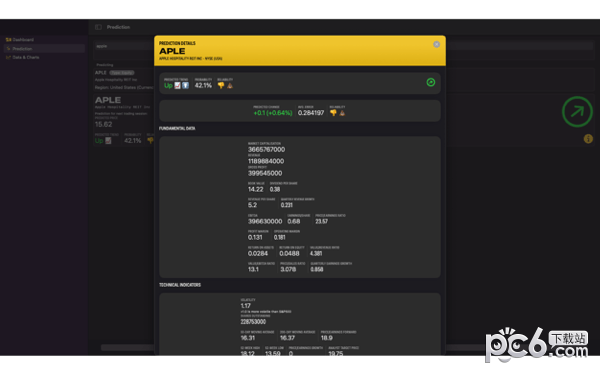The height and width of the screenshot is (375, 600).
Task: Click the blue up-arrow emoji in trend row
Action: pyautogui.click(x=186, y=86)
